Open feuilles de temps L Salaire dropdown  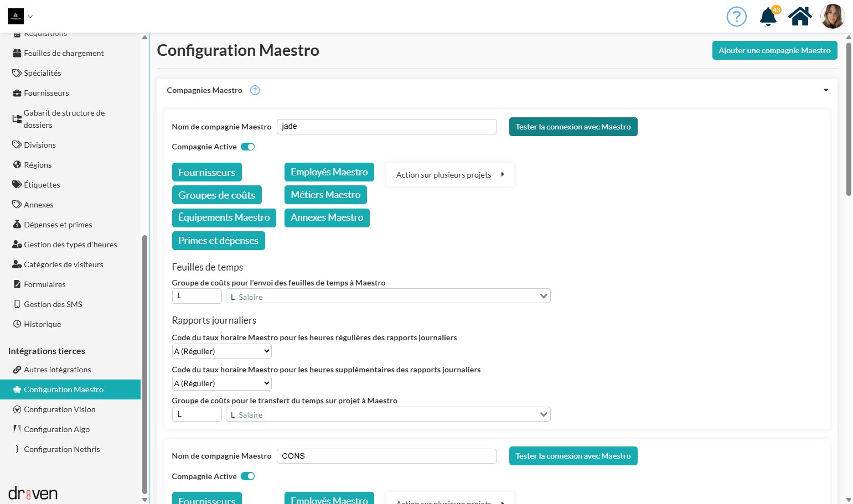388,297
